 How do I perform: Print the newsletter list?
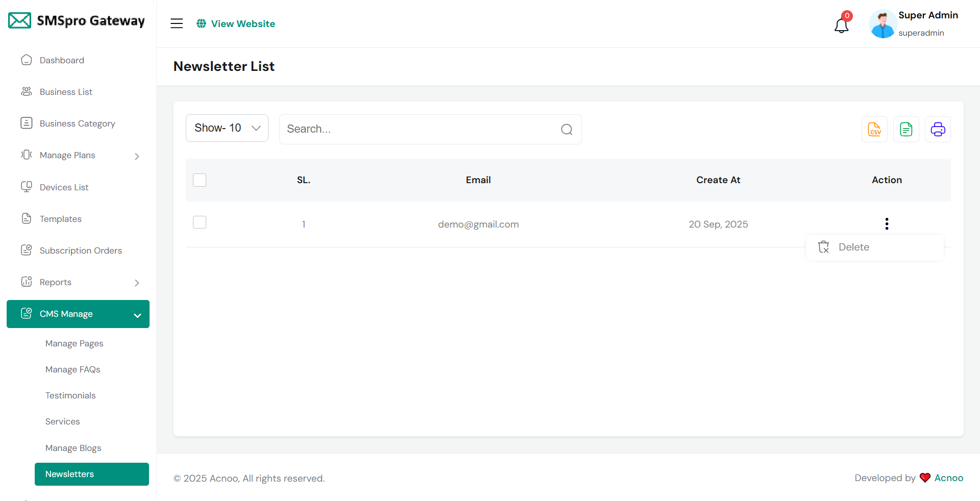[938, 129]
